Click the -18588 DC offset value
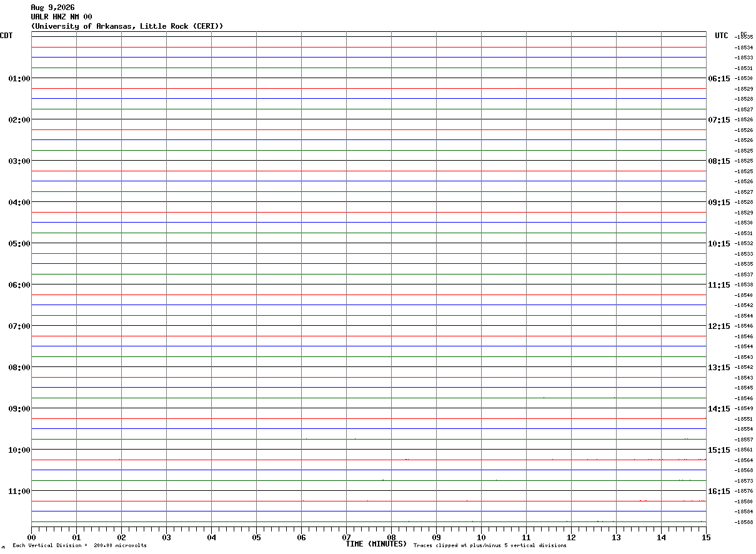The width and height of the screenshot is (756, 554). click(x=744, y=522)
